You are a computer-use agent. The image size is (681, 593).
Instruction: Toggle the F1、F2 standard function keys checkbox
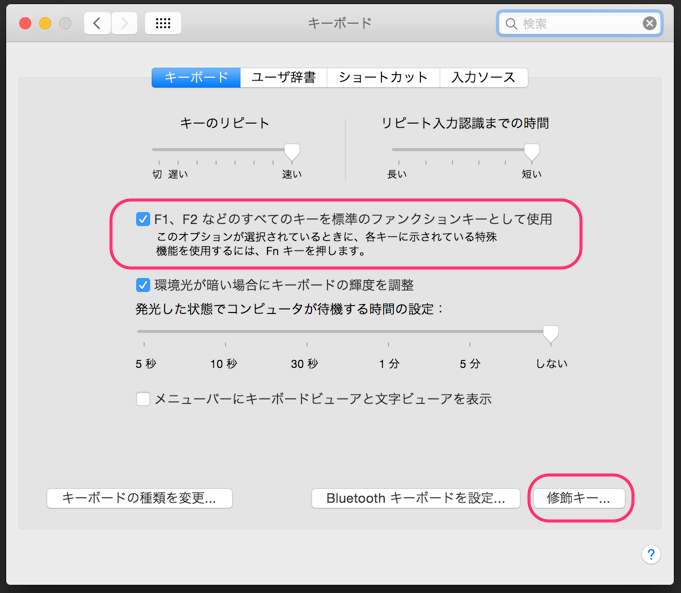(x=143, y=219)
